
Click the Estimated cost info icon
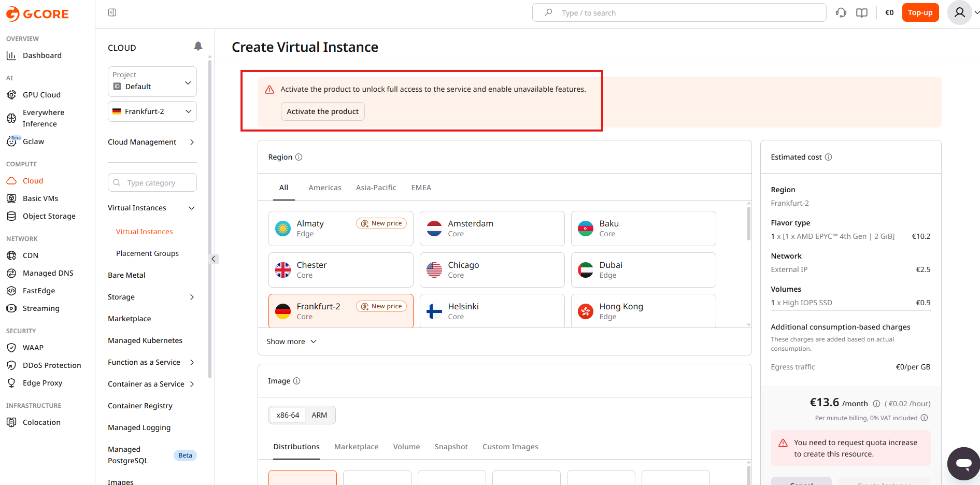coord(828,157)
